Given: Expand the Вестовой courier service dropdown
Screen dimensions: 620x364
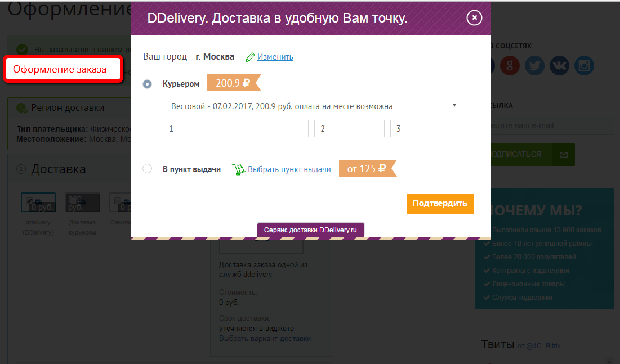Looking at the screenshot, I should pos(311,106).
